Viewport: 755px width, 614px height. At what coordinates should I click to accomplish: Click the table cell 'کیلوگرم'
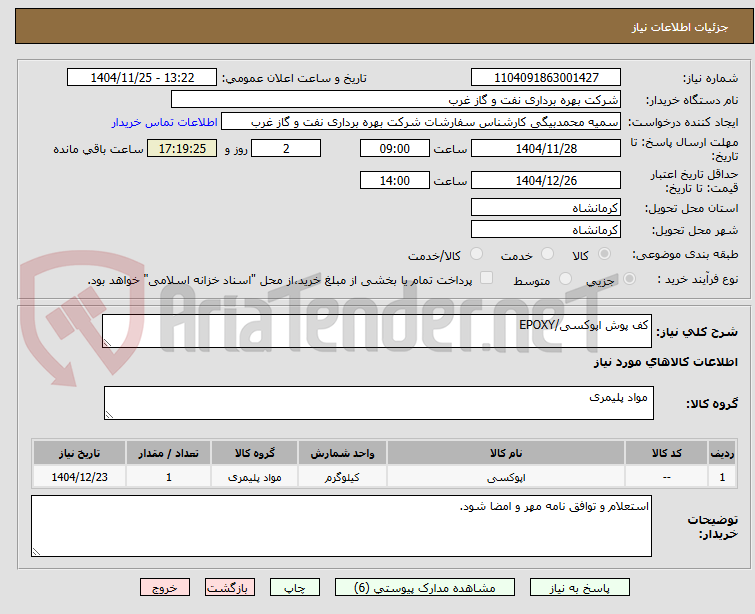(x=342, y=477)
